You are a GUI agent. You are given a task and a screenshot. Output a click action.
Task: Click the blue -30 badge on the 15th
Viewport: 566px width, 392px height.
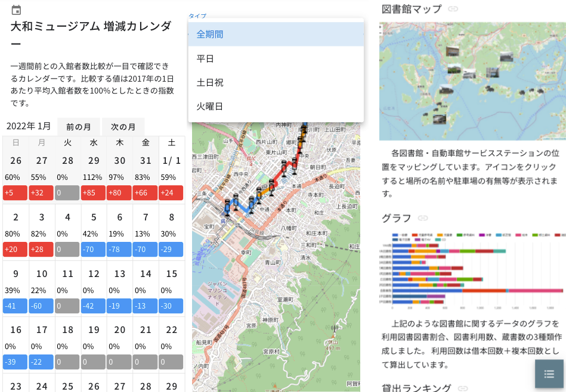click(x=171, y=306)
